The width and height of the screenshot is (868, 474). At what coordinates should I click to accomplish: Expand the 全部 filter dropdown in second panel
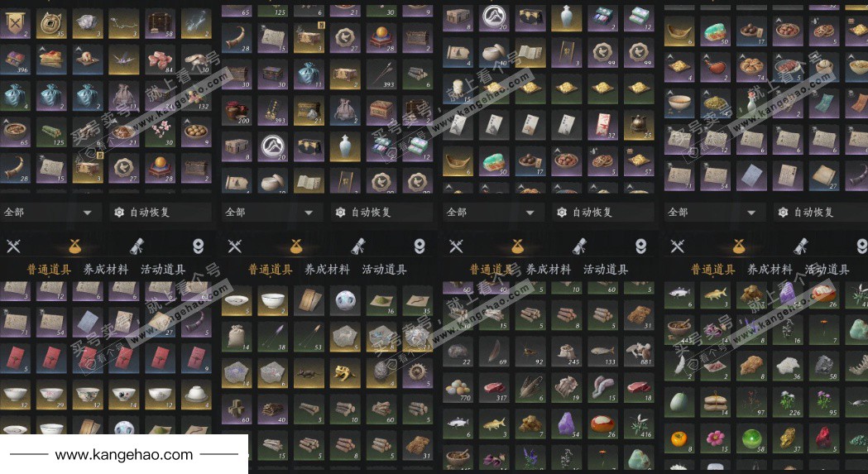pos(271,212)
